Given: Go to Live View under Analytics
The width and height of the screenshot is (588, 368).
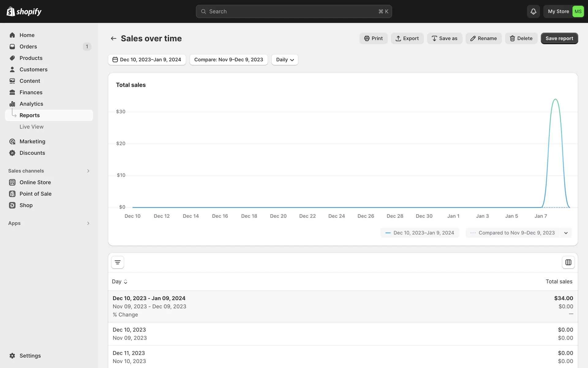Looking at the screenshot, I should pos(32,127).
